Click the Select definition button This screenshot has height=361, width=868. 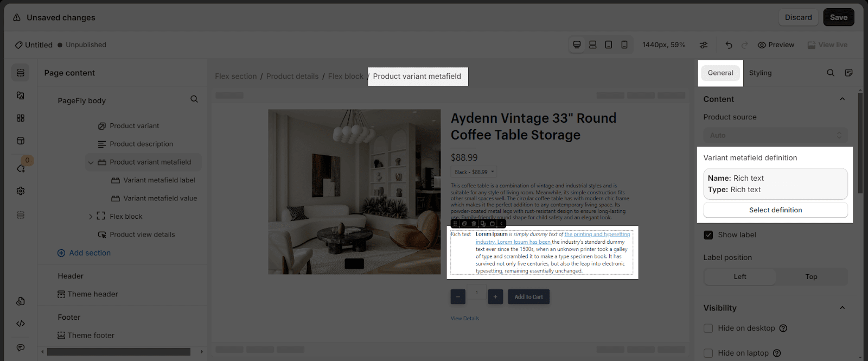775,210
